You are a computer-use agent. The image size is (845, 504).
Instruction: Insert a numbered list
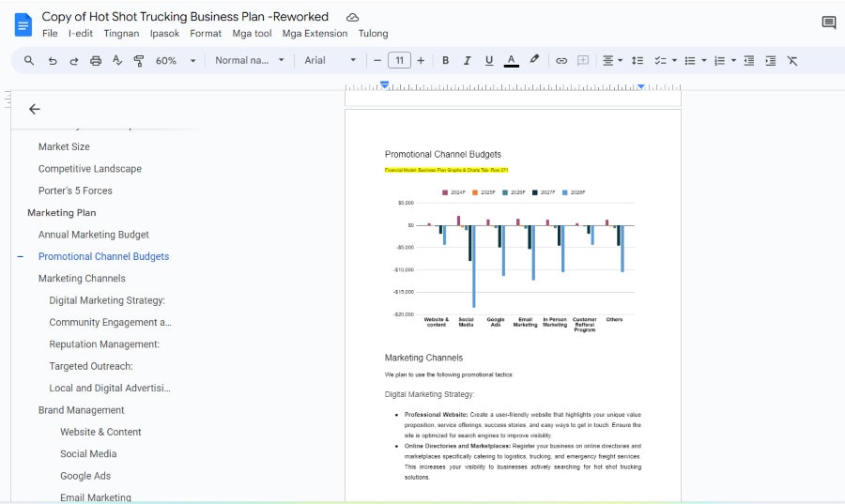click(x=719, y=61)
